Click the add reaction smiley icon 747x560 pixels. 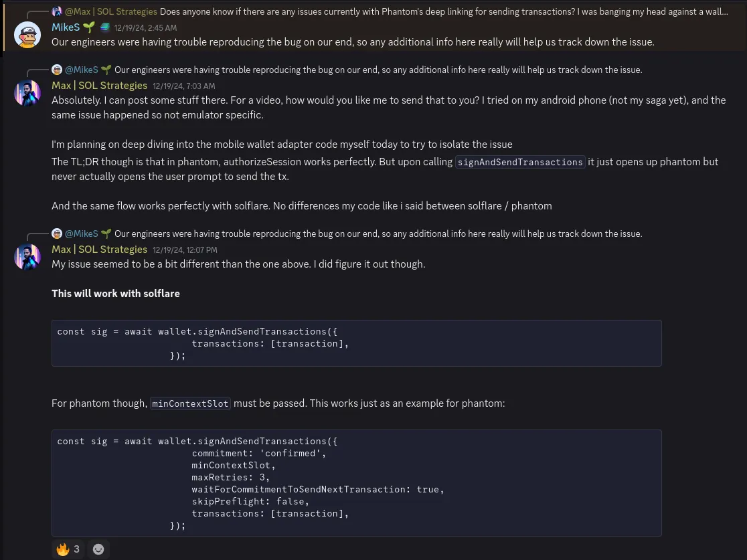[98, 549]
